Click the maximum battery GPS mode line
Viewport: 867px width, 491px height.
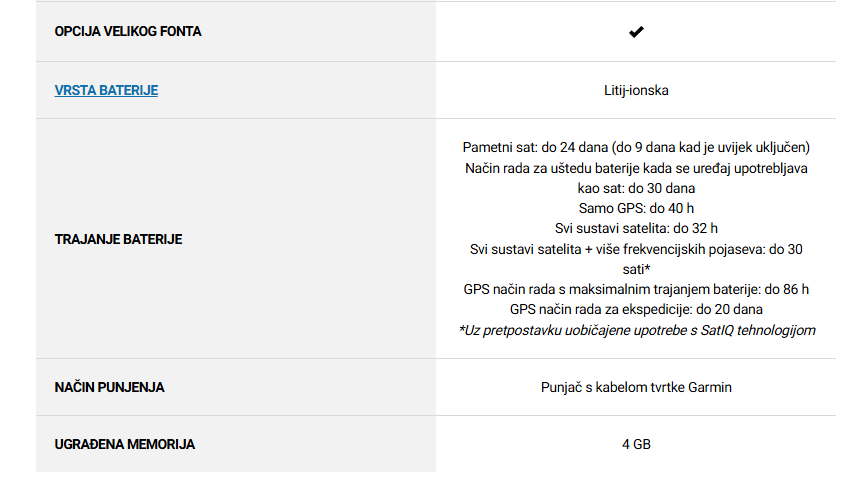pos(636,289)
